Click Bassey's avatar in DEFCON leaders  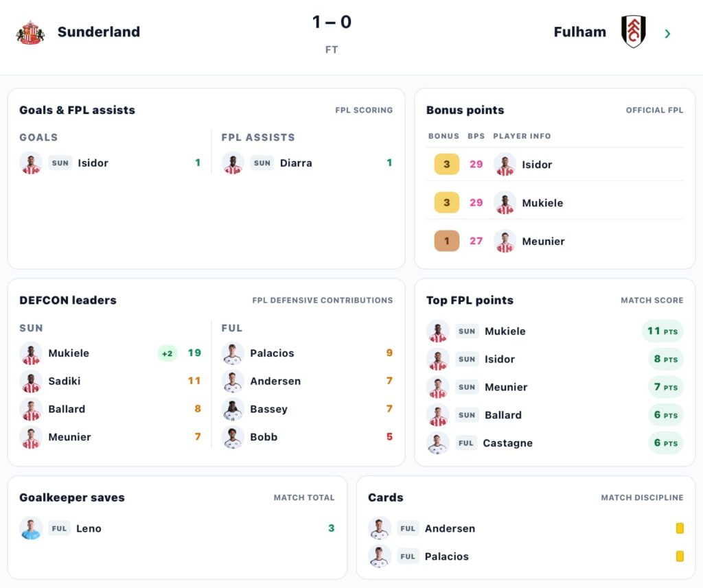(x=233, y=409)
